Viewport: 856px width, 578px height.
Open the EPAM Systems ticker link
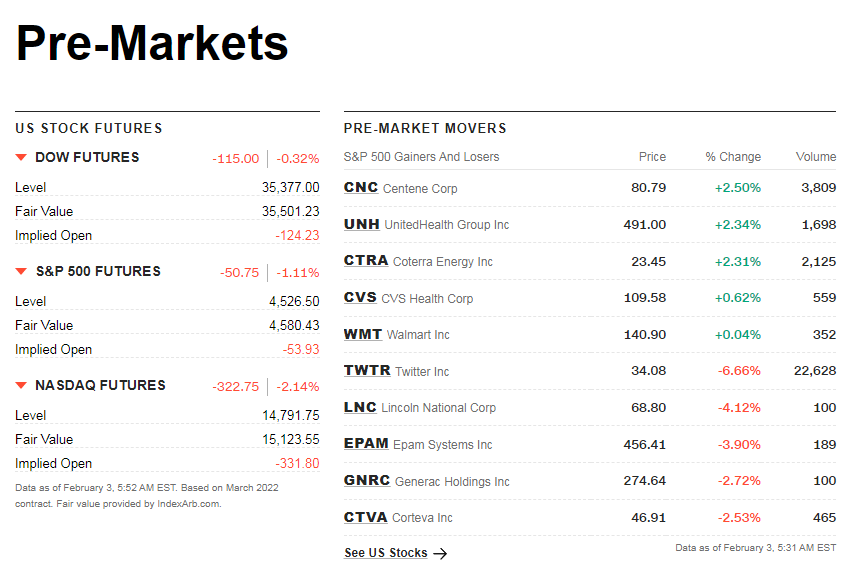(365, 444)
